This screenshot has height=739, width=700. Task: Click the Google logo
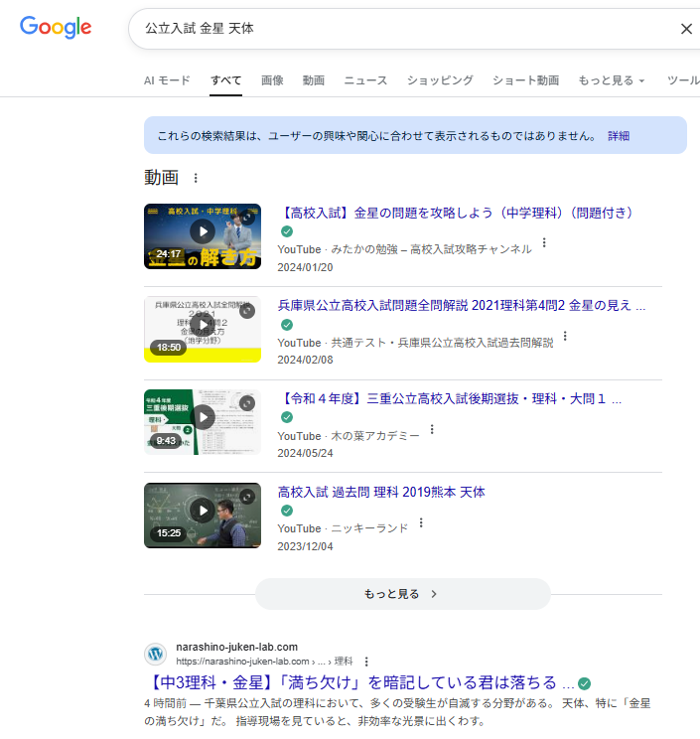[56, 28]
